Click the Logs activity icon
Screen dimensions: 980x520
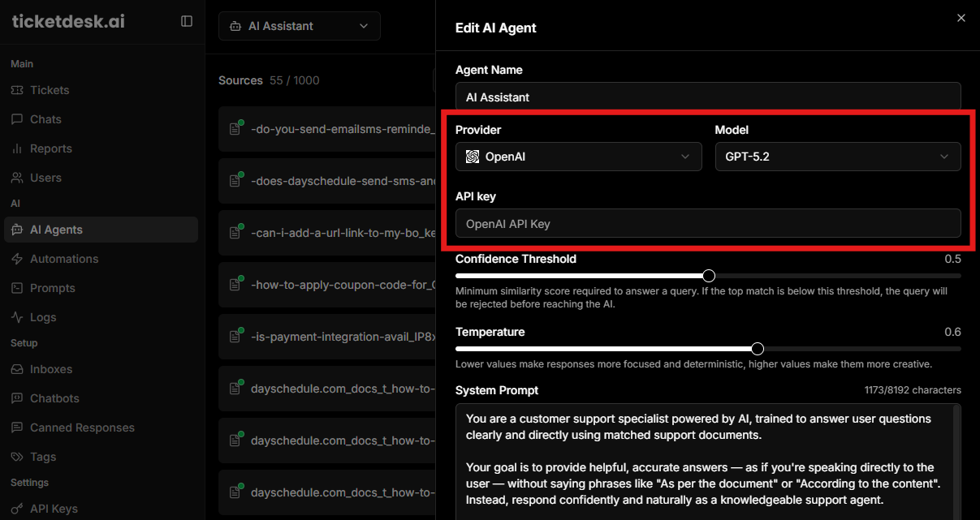pyautogui.click(x=17, y=317)
